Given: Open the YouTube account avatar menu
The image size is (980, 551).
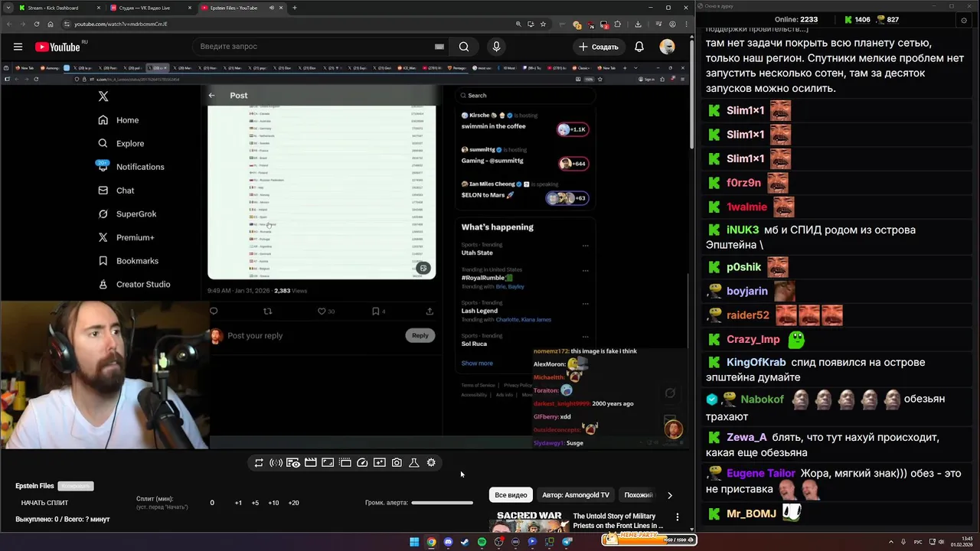Looking at the screenshot, I should click(x=668, y=47).
